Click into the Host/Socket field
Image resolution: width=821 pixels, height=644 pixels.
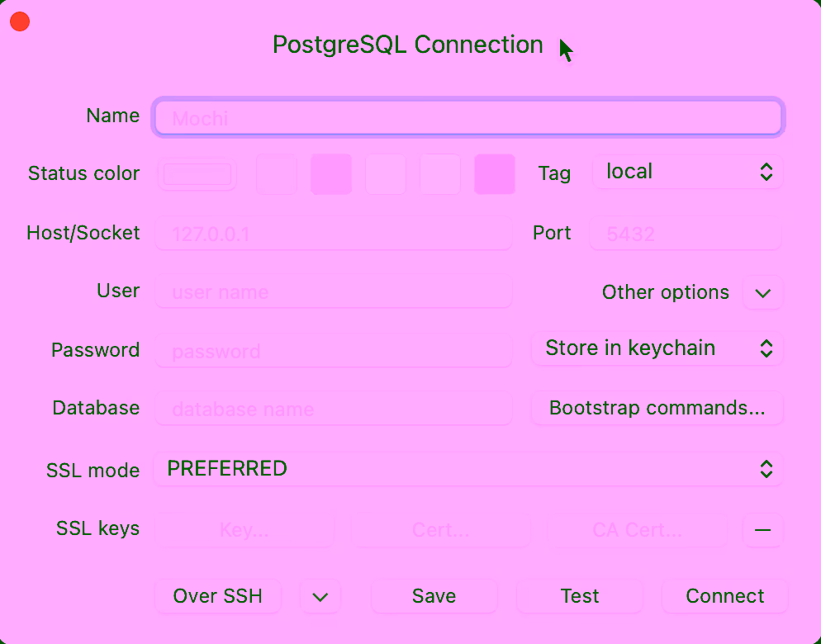(x=334, y=234)
